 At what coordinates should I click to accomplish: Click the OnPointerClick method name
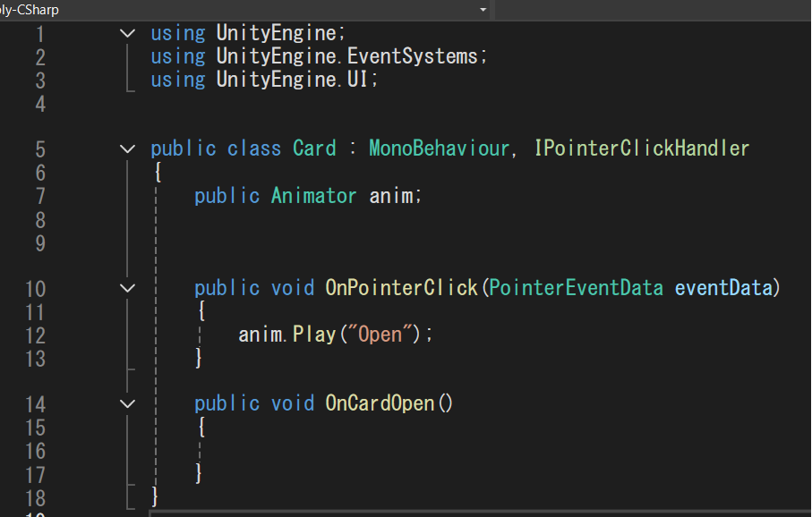coord(401,288)
